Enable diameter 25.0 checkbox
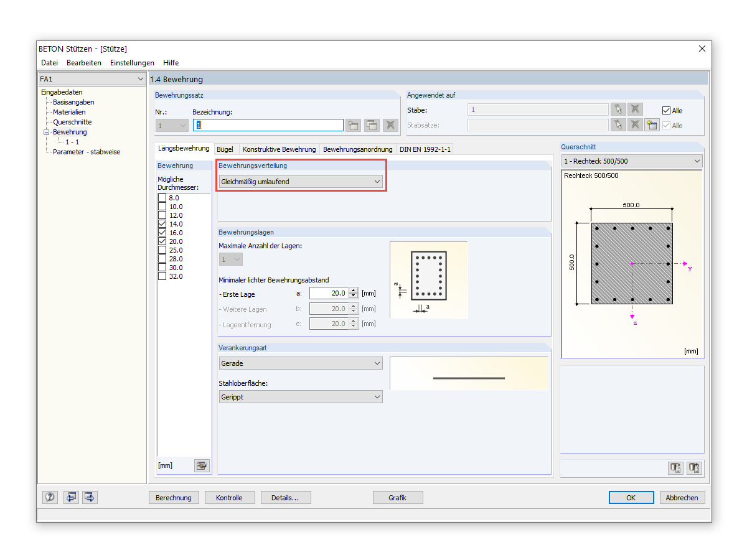 pyautogui.click(x=162, y=250)
